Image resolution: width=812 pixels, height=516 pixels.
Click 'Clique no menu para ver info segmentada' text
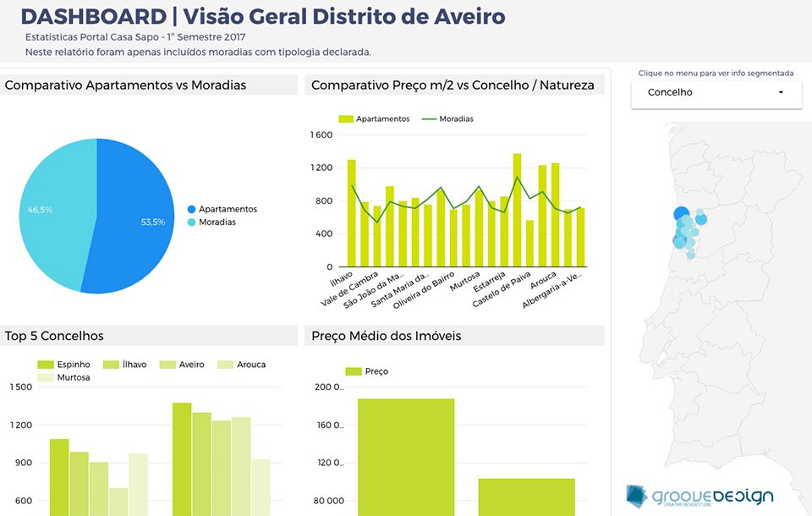(716, 74)
